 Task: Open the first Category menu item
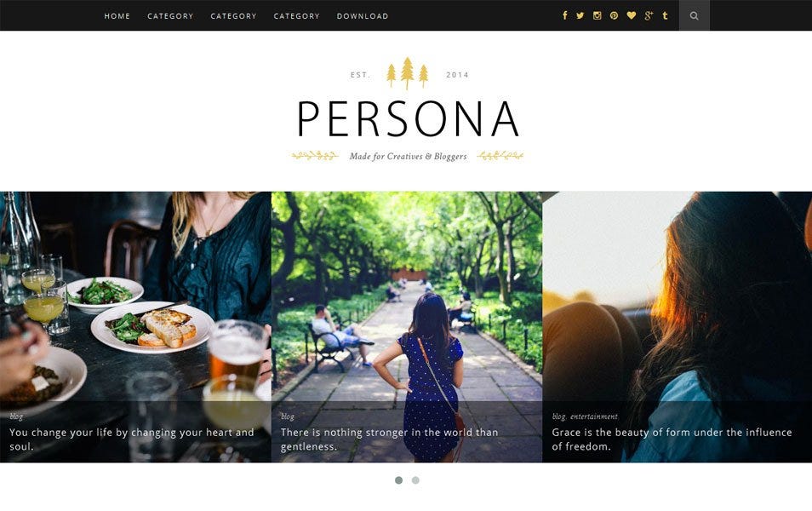tap(170, 16)
